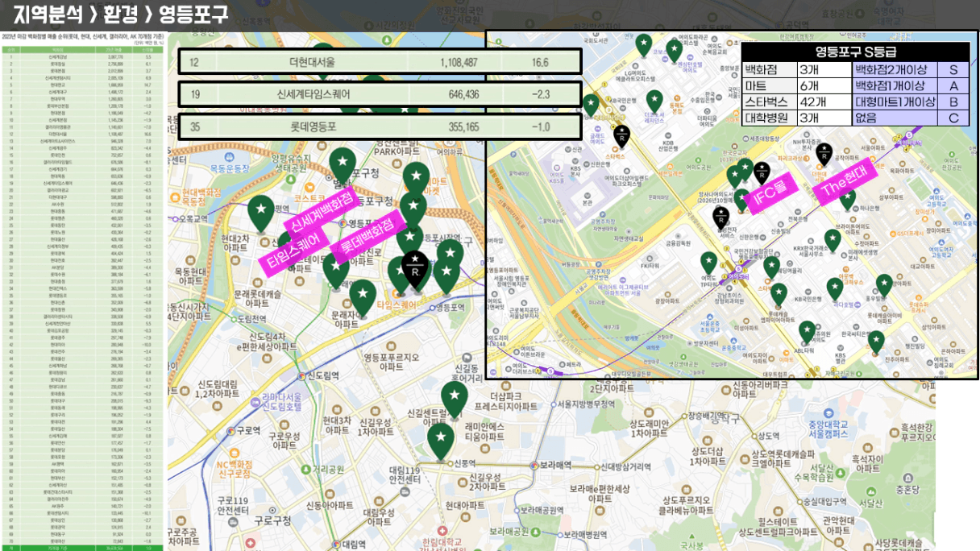Click the Starbucks pin at KRX한국거래소
The height and width of the screenshot is (551, 980).
(832, 240)
